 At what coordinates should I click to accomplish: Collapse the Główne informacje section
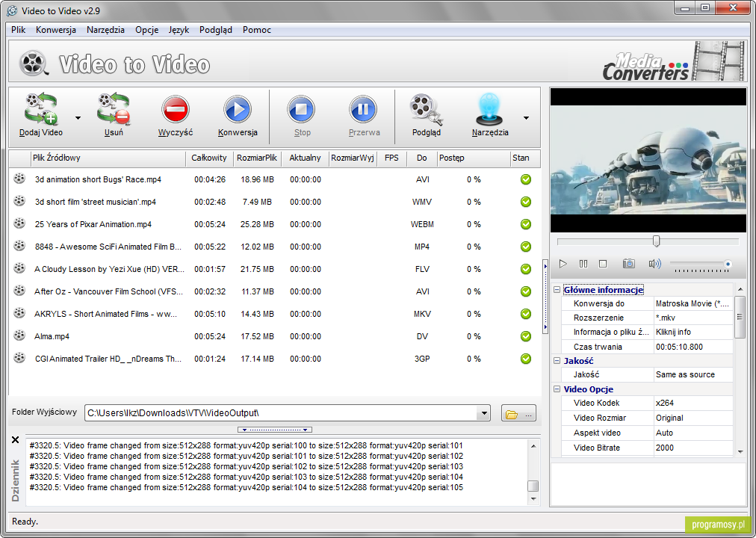557,290
